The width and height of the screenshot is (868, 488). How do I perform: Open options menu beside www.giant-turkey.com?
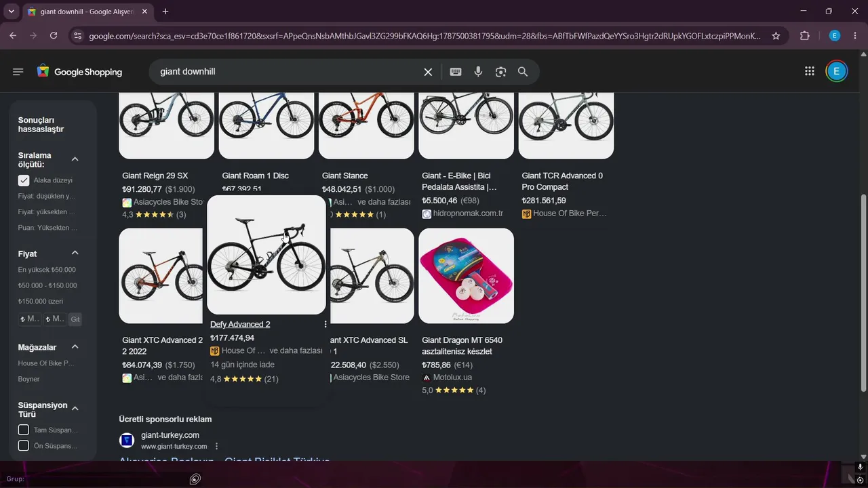216,447
